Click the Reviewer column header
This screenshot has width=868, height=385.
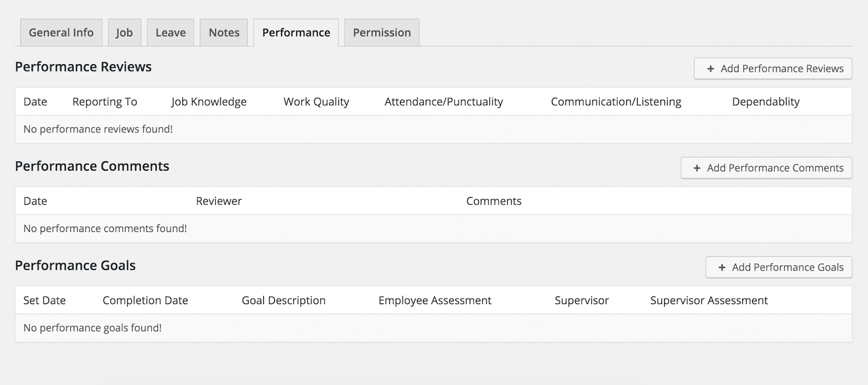click(219, 201)
